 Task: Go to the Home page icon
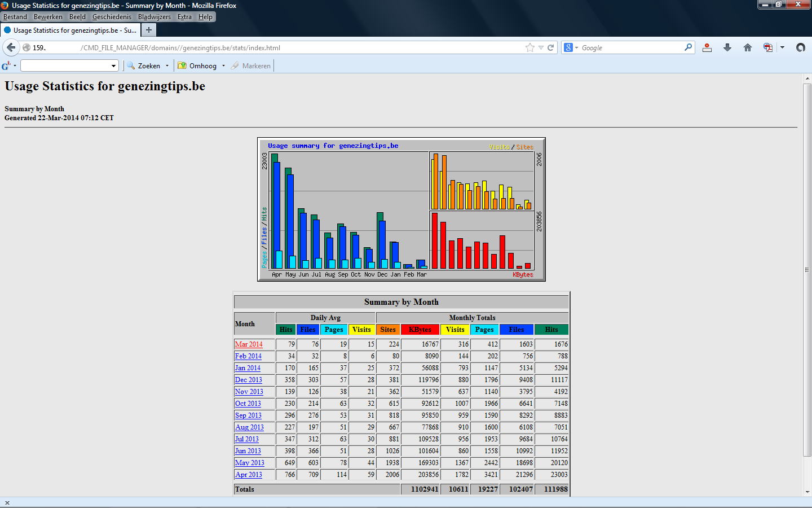748,47
